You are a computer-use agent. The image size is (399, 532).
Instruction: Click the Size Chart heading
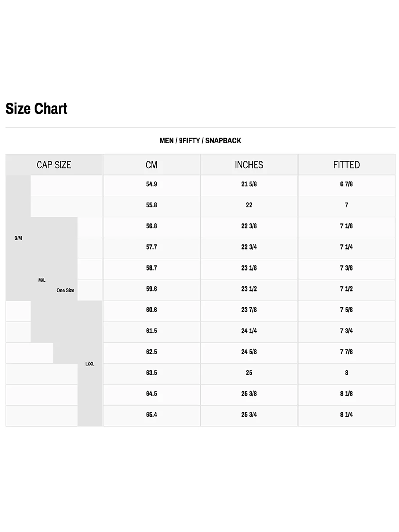tap(36, 109)
